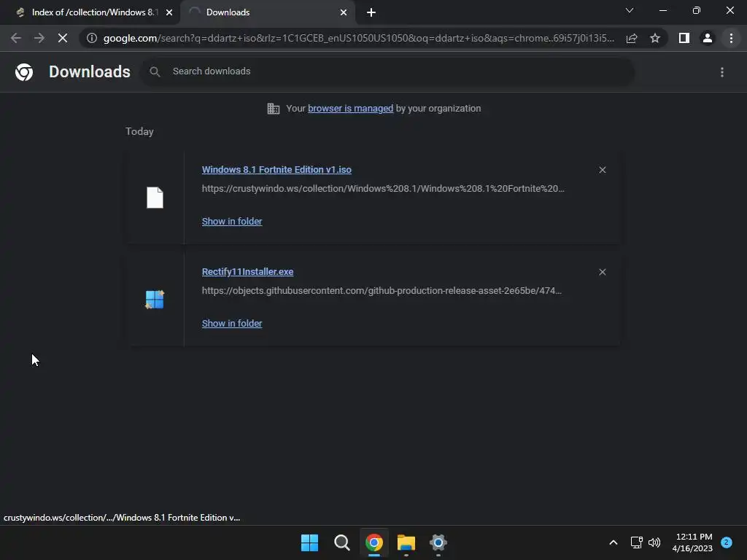Open Downloads page more actions menu

pyautogui.click(x=722, y=72)
